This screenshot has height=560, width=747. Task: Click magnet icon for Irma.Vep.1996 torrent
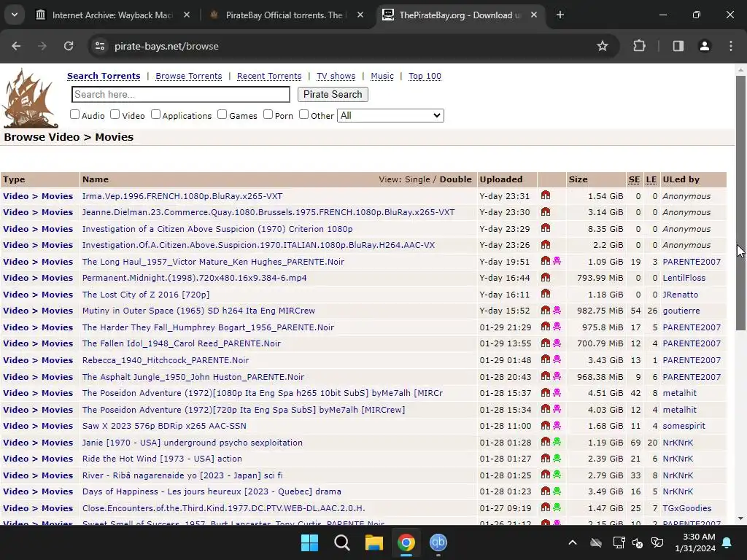(546, 195)
